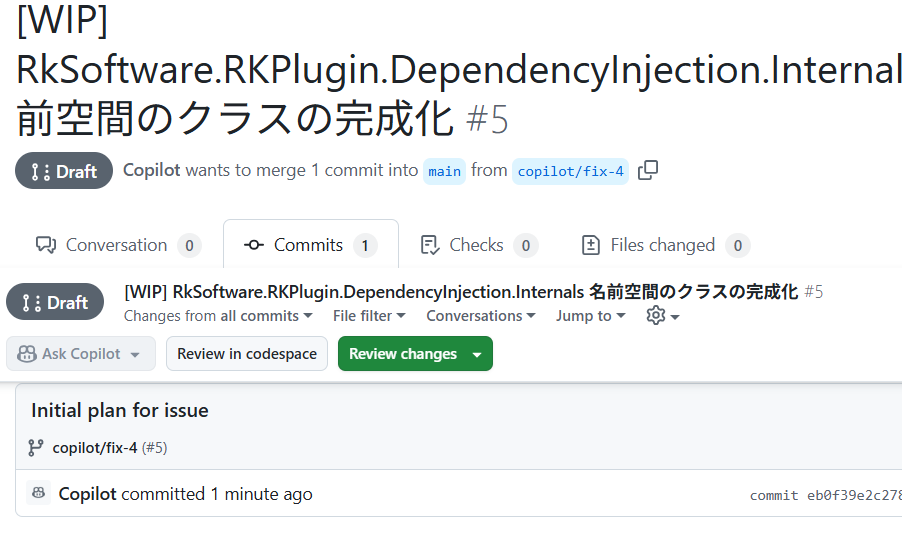Click the Copilot avatar icon beside committed
The image size is (902, 547).
[39, 493]
